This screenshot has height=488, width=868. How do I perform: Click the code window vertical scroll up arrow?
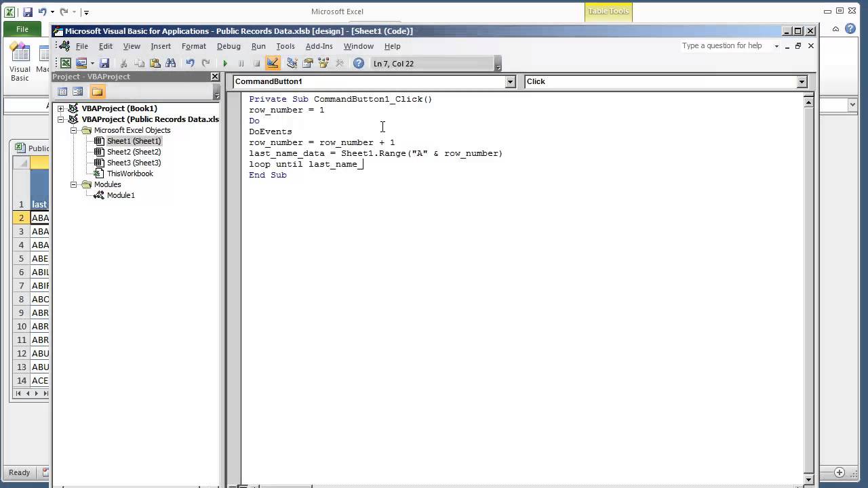tap(808, 102)
